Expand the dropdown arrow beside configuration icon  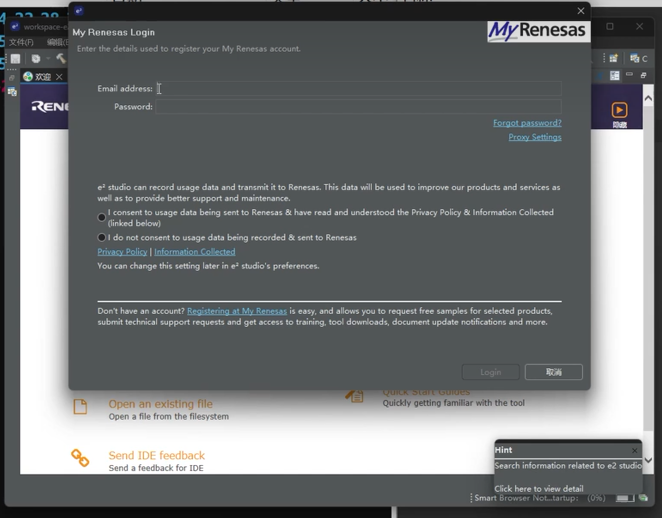tap(48, 59)
